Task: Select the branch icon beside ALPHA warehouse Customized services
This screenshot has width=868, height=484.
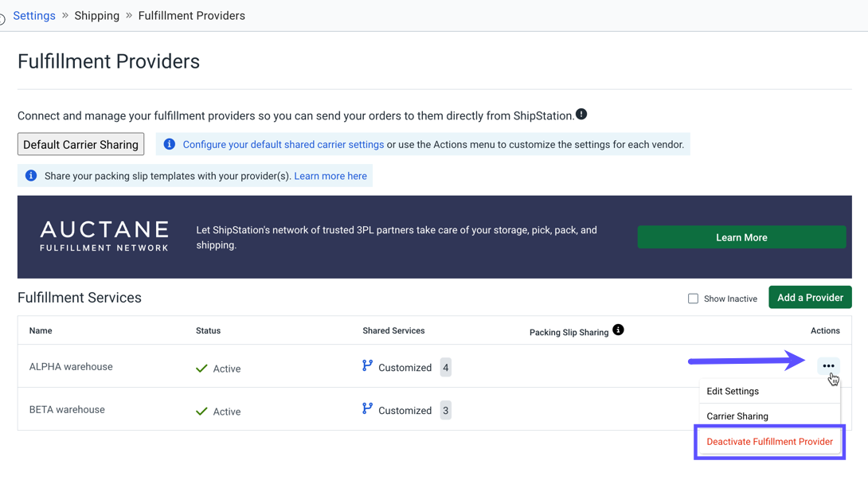Action: pyautogui.click(x=366, y=366)
